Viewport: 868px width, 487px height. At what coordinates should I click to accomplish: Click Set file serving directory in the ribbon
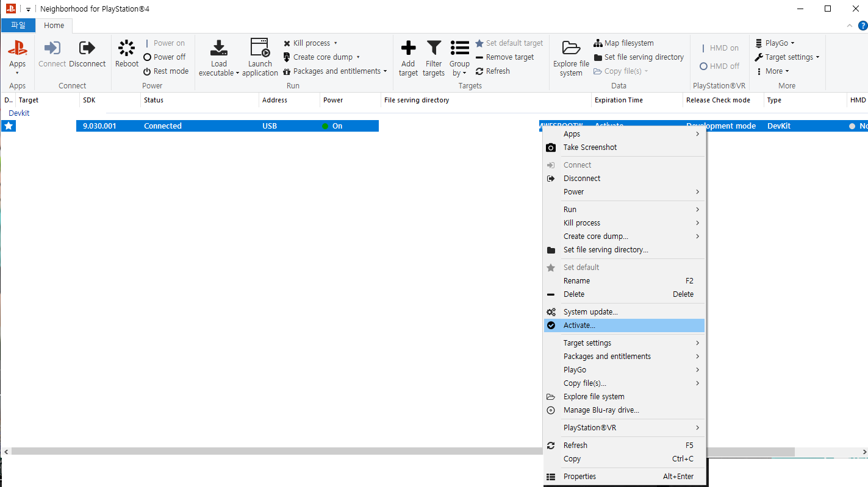[x=638, y=57]
